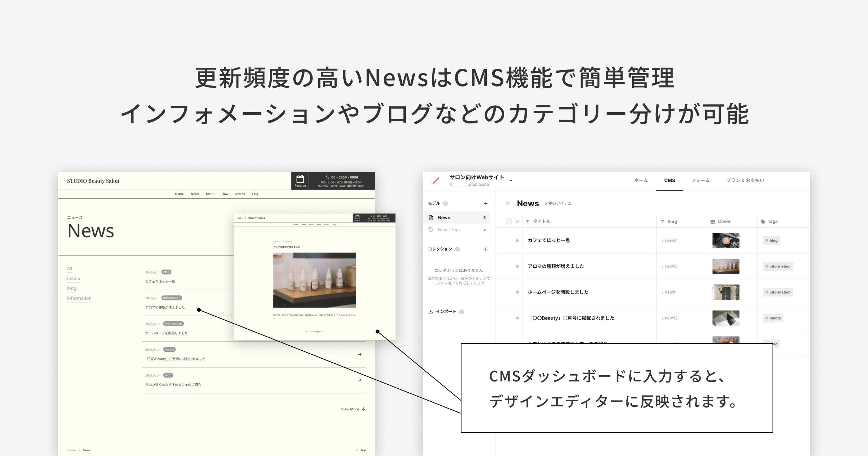The height and width of the screenshot is (456, 868).
Task: Click the help icon next to モデル
Action: click(446, 203)
